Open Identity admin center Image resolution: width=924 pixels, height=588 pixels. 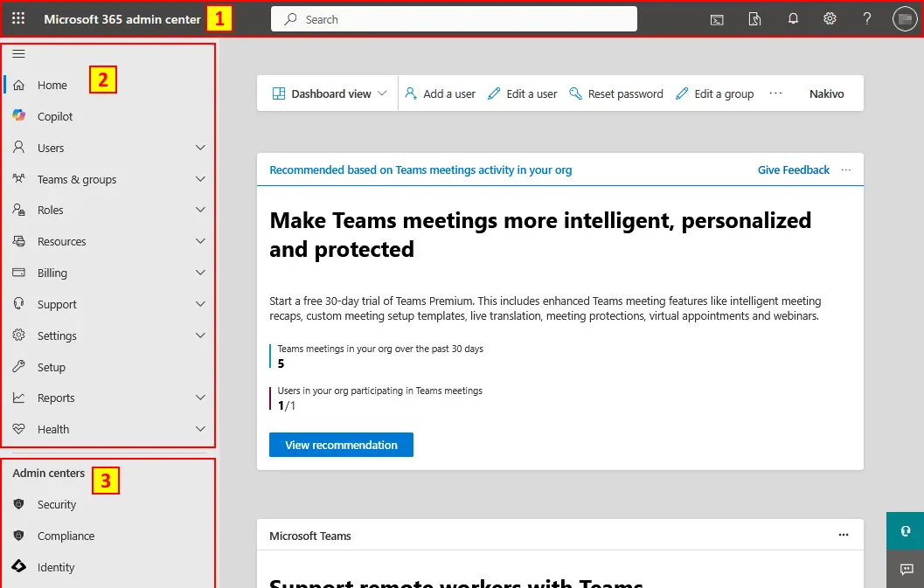[x=56, y=567]
